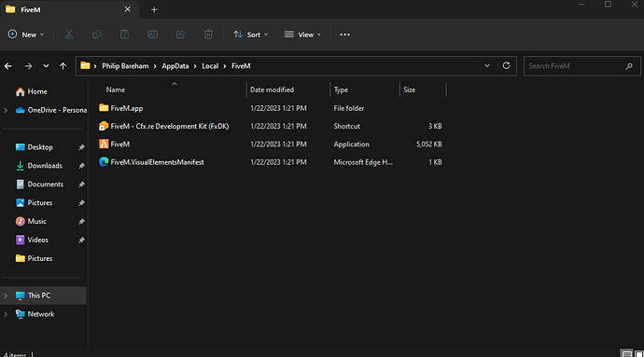Switch to details view in status bar
644x357 pixels.
coord(626,353)
